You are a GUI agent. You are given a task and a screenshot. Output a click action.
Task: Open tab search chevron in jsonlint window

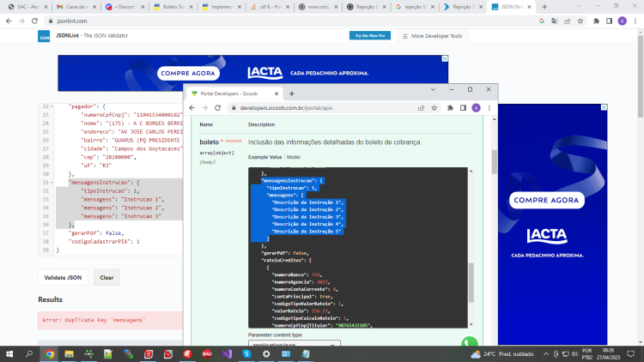coord(579,7)
